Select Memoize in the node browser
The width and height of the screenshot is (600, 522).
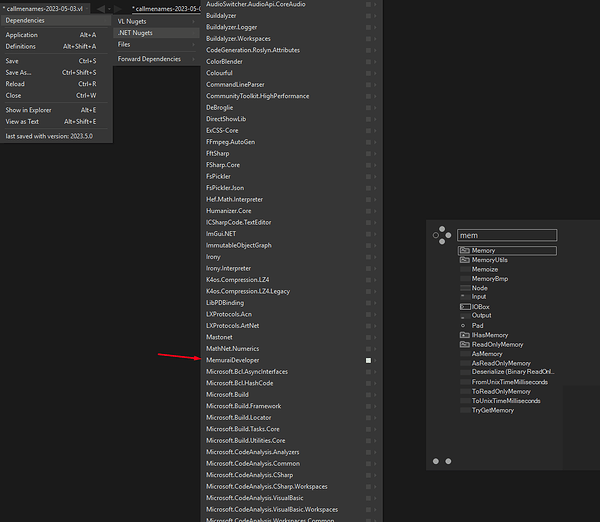click(x=485, y=269)
